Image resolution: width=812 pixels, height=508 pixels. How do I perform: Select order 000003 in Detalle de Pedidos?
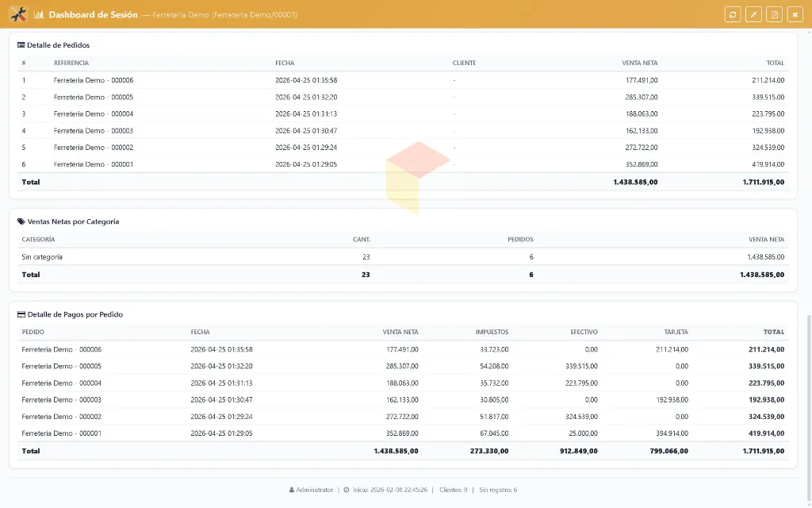tap(403, 131)
